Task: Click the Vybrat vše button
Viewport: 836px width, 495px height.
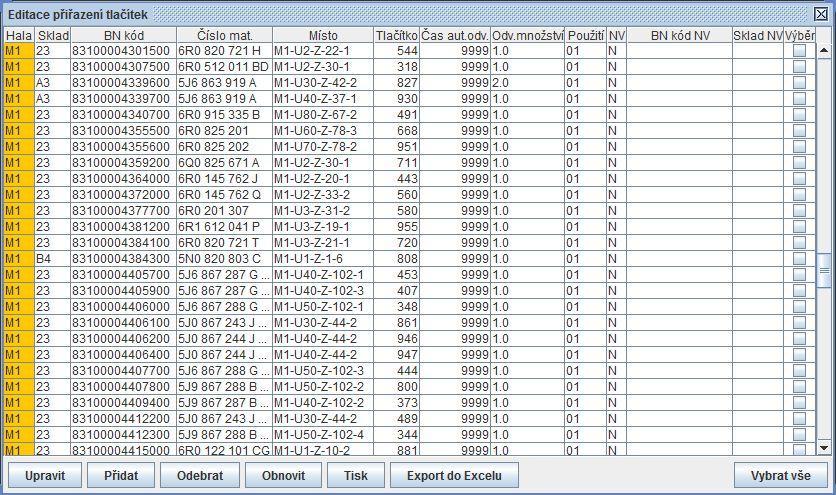Action: (x=781, y=475)
